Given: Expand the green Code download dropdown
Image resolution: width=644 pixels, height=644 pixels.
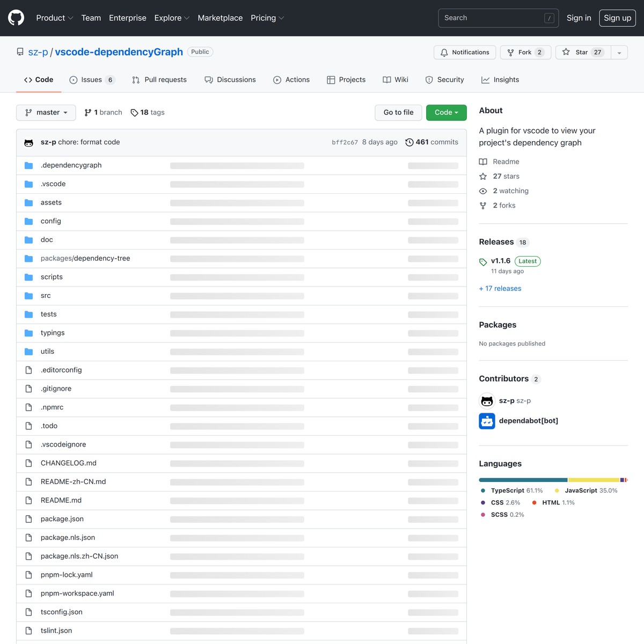Looking at the screenshot, I should click(446, 112).
